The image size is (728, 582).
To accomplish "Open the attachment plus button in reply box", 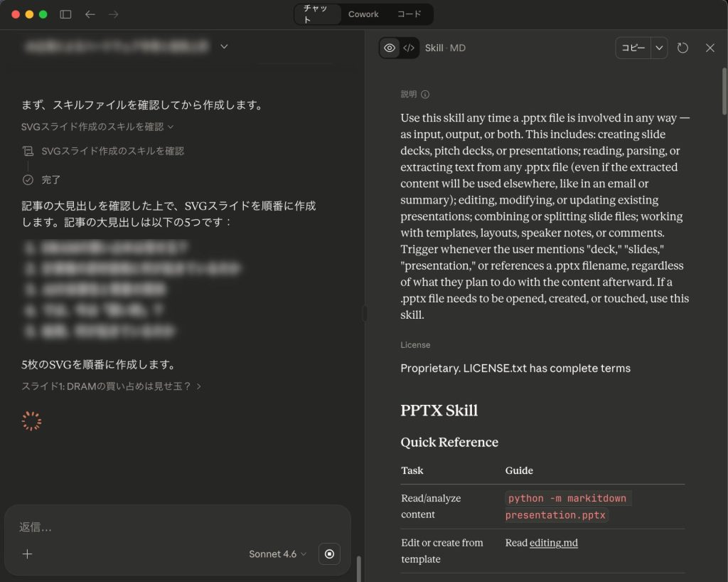I will 27,554.
